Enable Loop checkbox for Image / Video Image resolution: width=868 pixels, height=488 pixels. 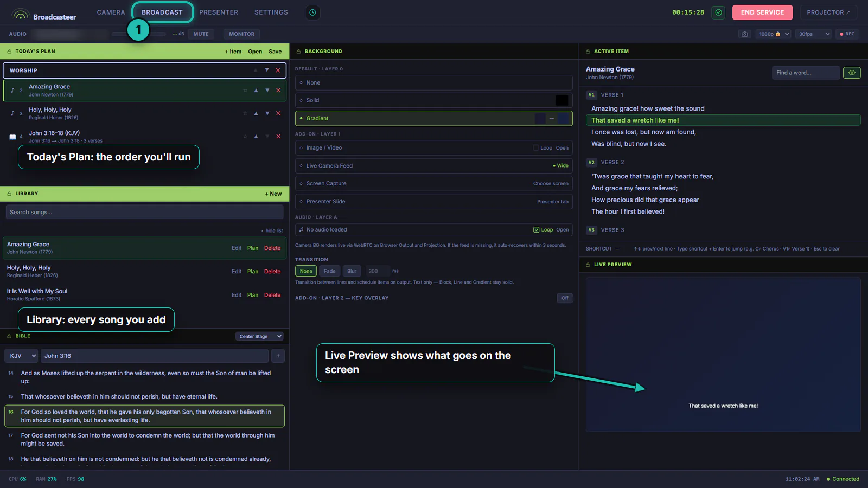[535, 148]
